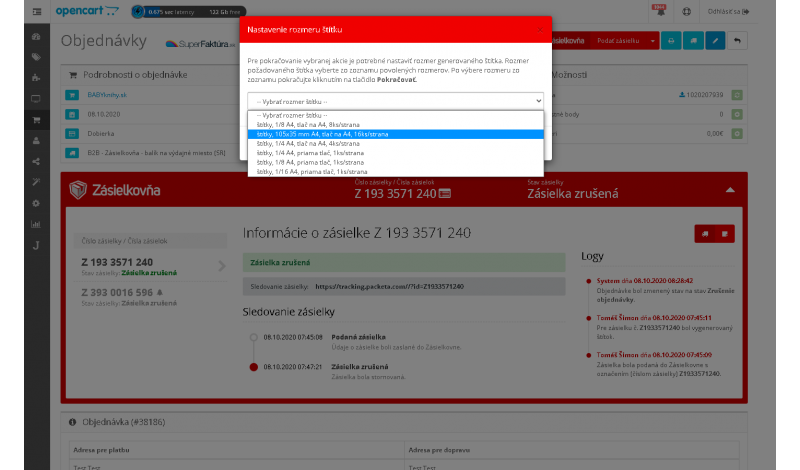The height and width of the screenshot is (470, 800).
Task: Open the Design monitor icon in sidebar
Action: tap(36, 98)
